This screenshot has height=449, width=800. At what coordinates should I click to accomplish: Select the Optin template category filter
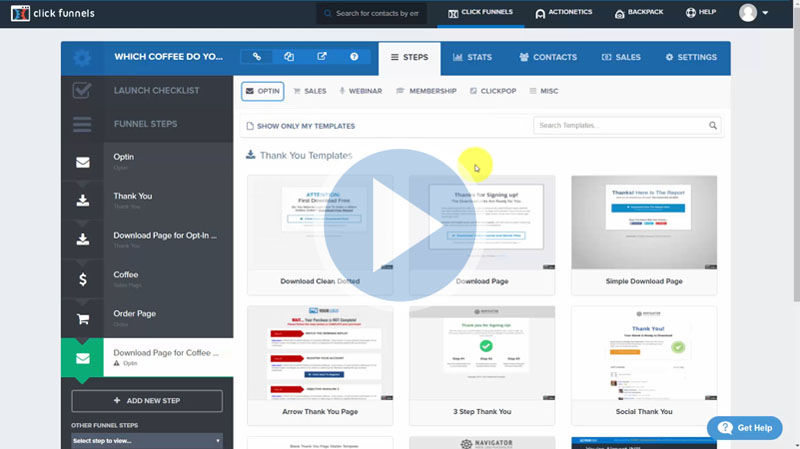click(262, 91)
